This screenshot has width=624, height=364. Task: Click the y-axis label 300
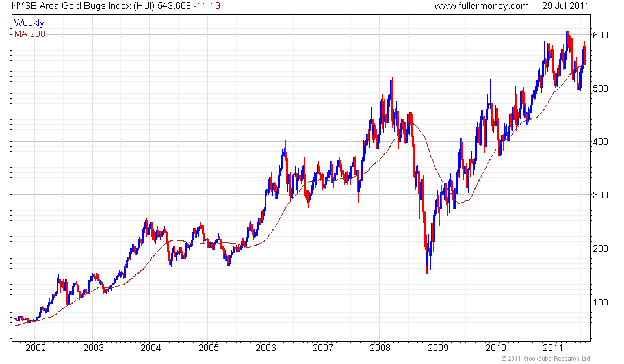[601, 195]
